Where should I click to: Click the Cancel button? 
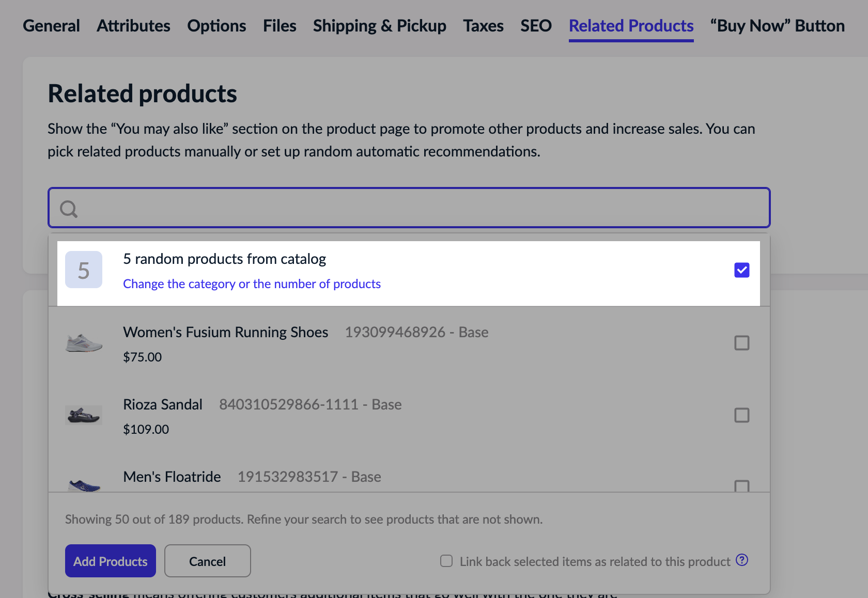pos(208,561)
